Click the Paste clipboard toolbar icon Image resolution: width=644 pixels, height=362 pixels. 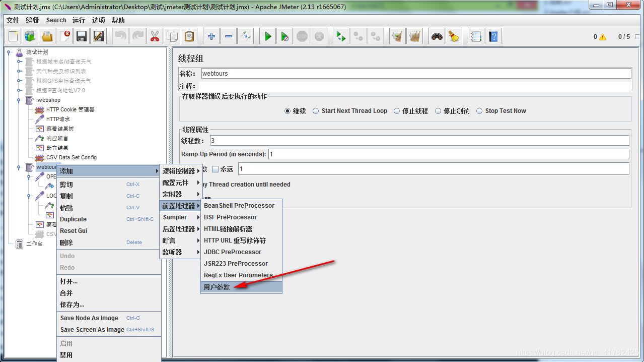coord(189,36)
